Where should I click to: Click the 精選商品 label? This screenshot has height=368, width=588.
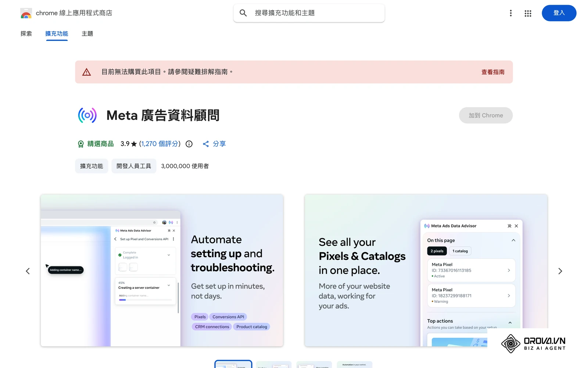100,144
